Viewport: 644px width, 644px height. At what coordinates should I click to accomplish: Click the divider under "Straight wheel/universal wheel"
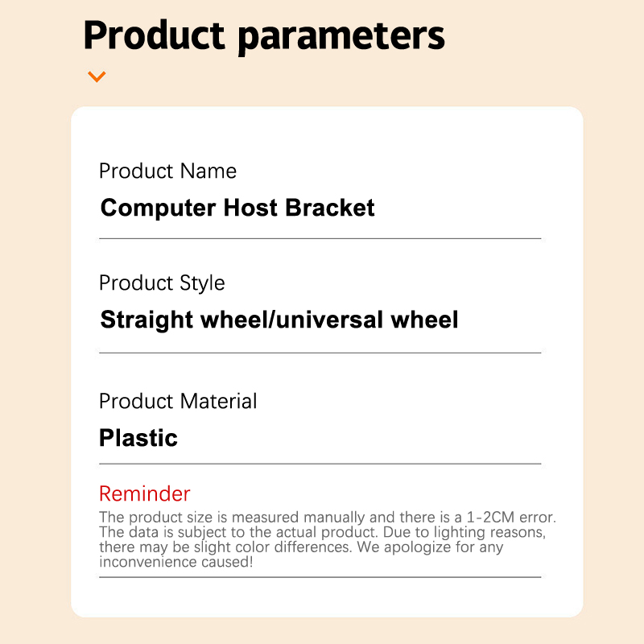320,353
